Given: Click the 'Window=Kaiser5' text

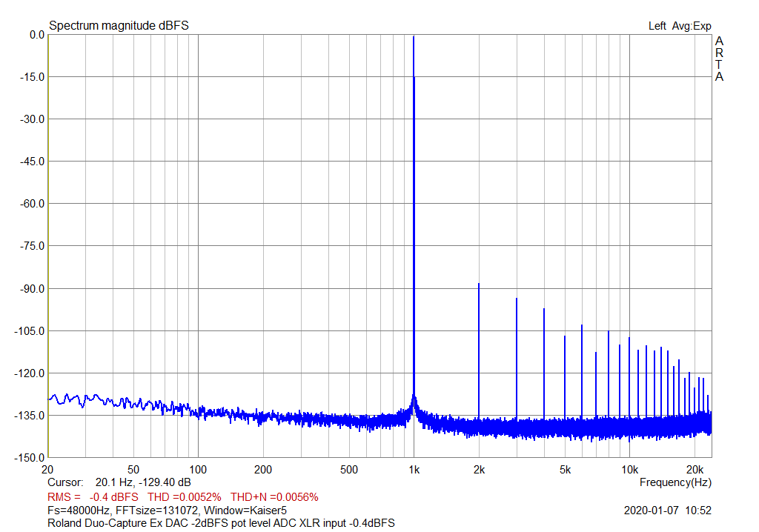Looking at the screenshot, I should point(245,511).
